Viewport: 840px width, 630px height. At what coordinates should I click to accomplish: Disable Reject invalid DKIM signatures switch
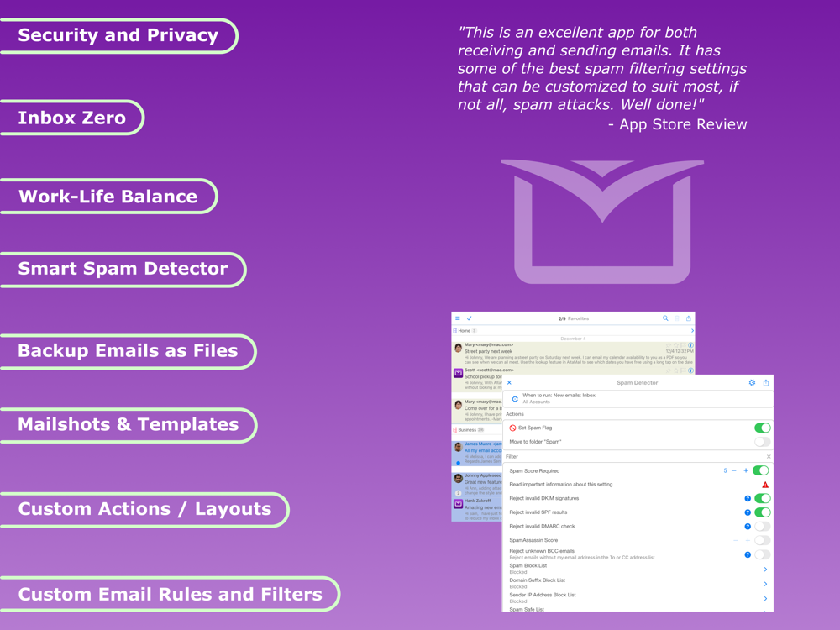(x=763, y=499)
